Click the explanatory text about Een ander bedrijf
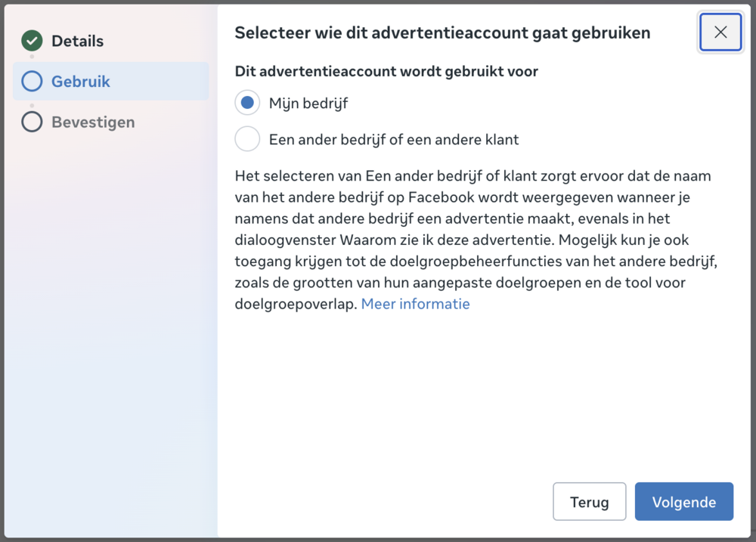This screenshot has width=756, height=542. [x=472, y=239]
